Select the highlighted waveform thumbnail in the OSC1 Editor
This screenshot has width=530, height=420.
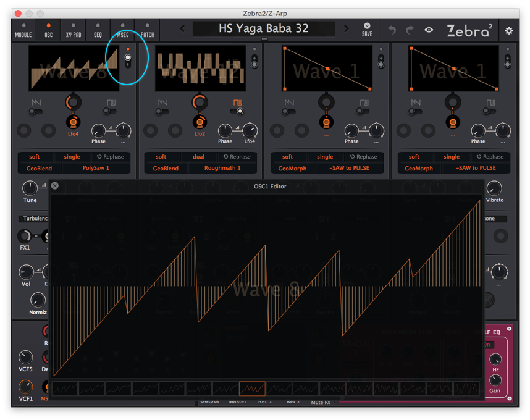[x=252, y=388]
